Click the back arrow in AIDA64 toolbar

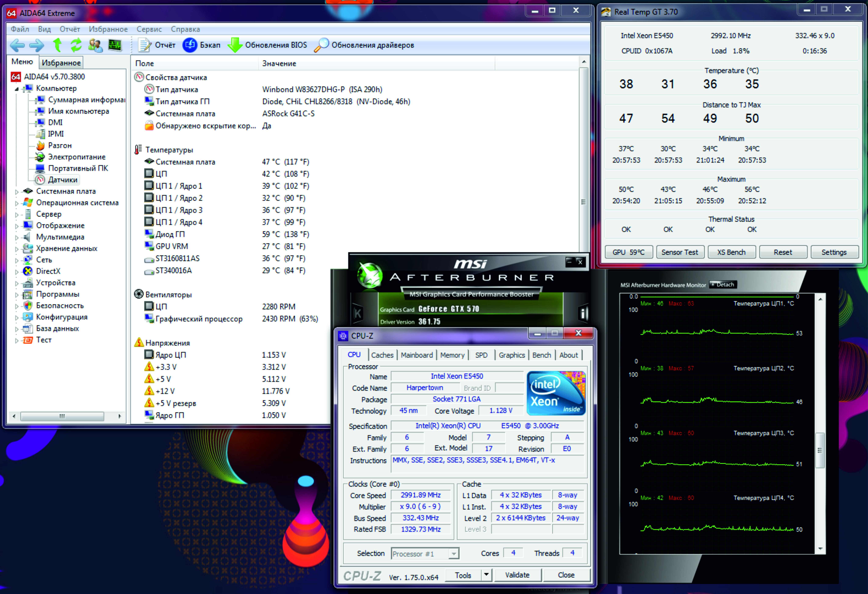pos(17,45)
